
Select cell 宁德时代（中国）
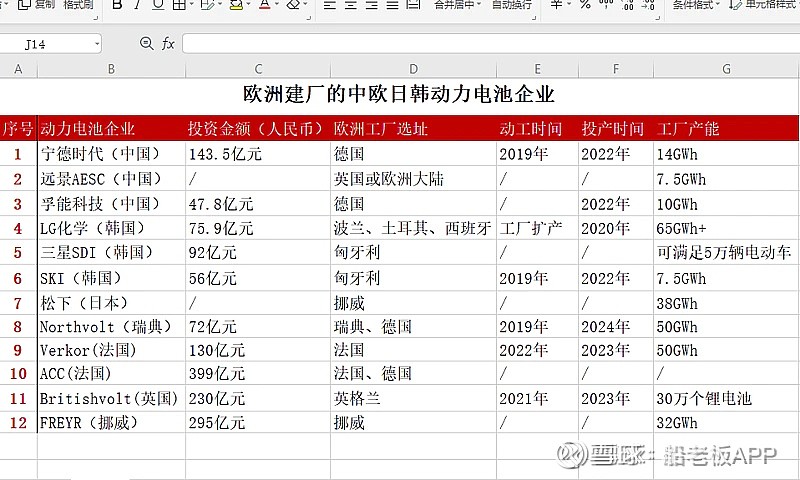tap(111, 154)
